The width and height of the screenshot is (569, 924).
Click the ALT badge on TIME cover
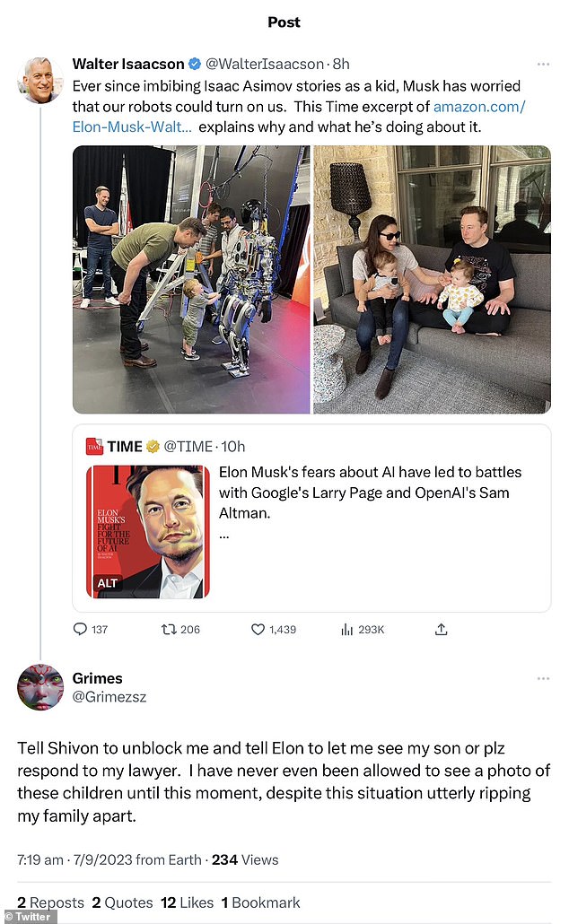click(108, 583)
